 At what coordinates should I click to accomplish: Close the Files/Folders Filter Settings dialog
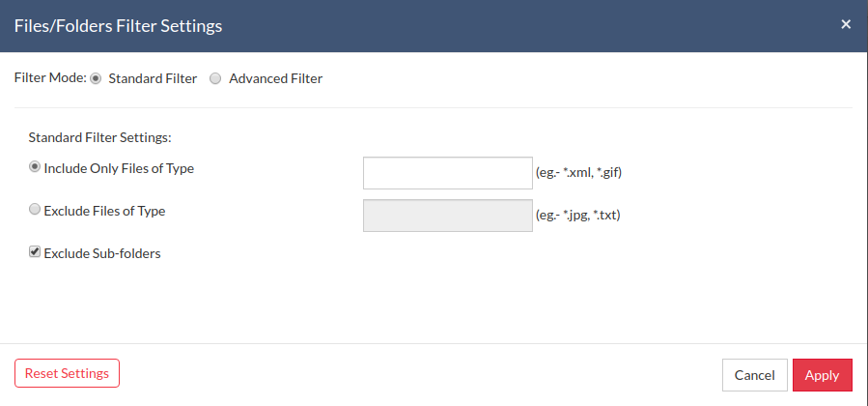[845, 24]
